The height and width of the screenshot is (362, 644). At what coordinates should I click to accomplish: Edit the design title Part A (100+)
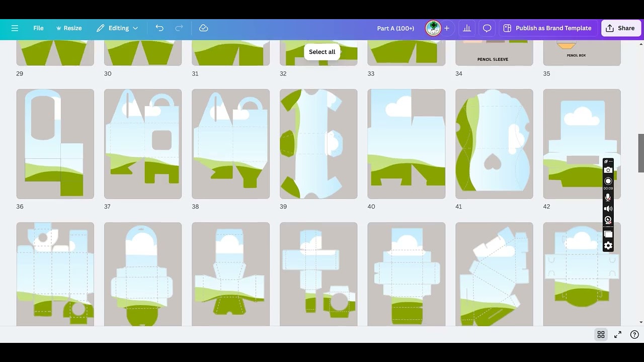point(395,28)
